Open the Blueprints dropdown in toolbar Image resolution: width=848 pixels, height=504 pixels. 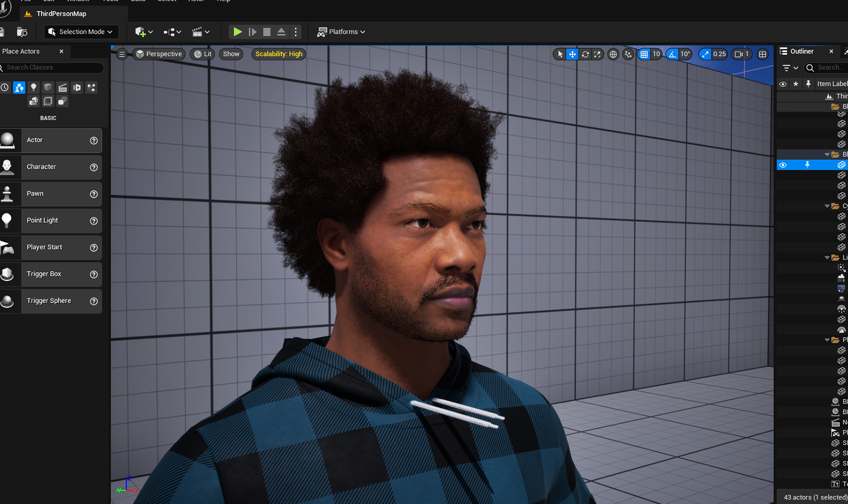pyautogui.click(x=173, y=32)
